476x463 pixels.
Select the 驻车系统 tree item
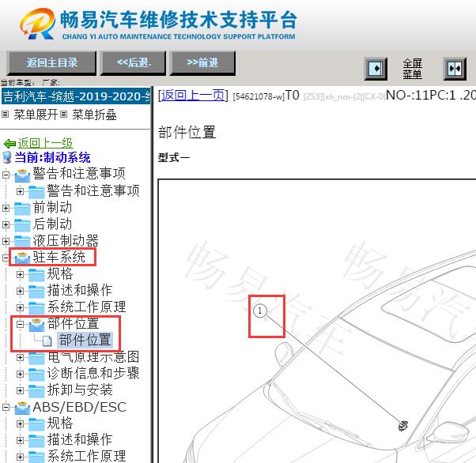[59, 257]
